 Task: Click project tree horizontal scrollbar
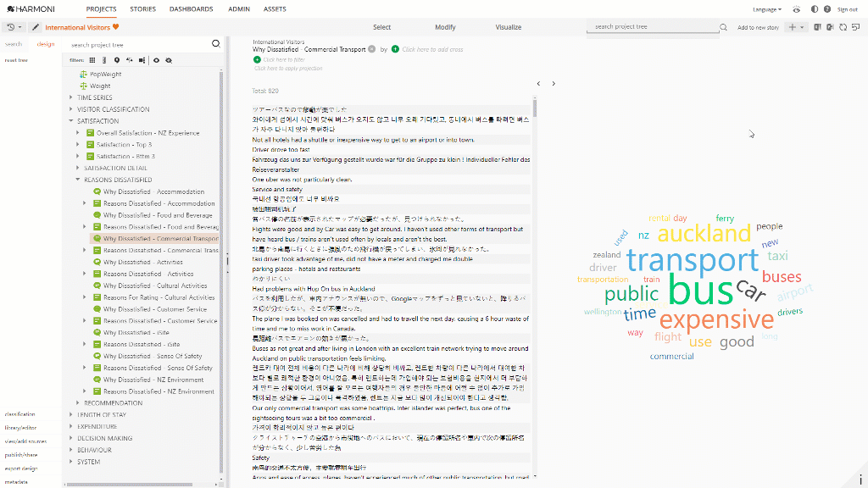tap(130, 485)
